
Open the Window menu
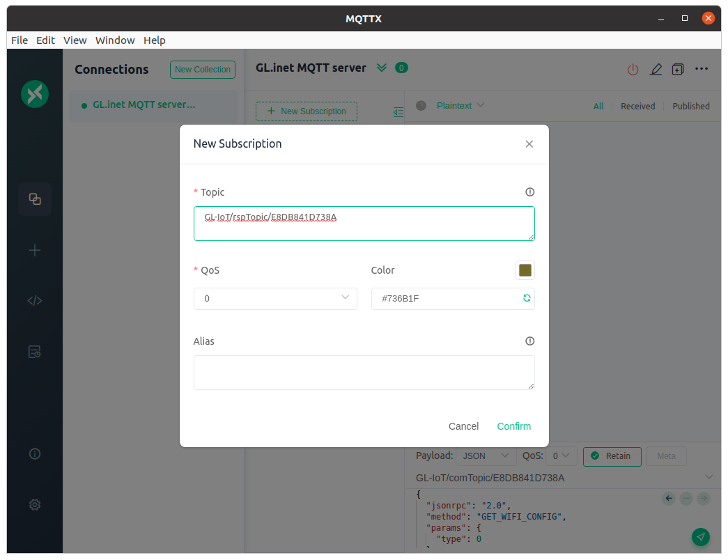[x=115, y=40]
